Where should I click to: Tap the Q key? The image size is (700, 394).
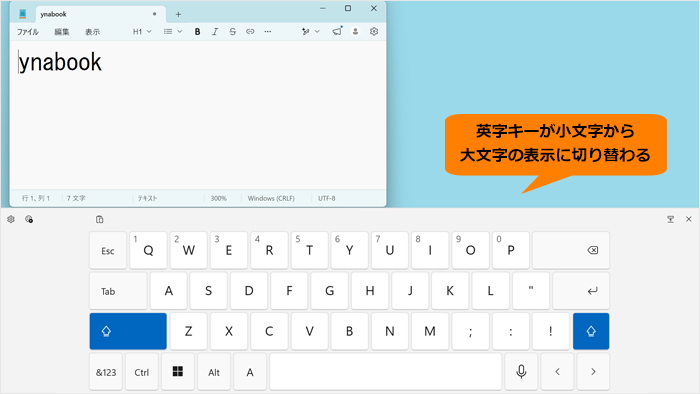[x=148, y=250]
